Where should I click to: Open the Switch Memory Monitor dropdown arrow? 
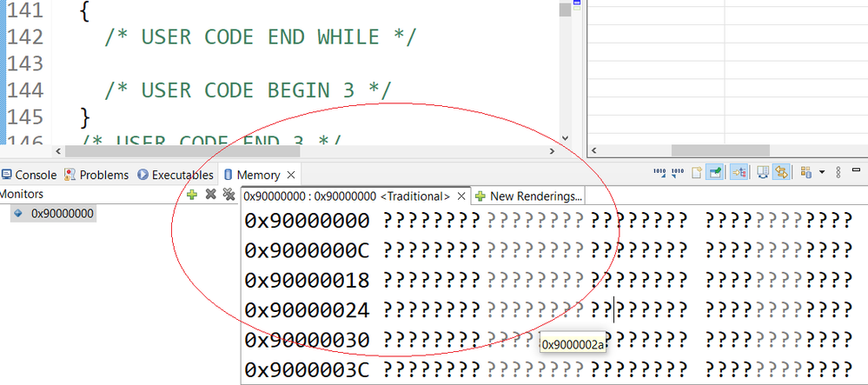(x=822, y=172)
